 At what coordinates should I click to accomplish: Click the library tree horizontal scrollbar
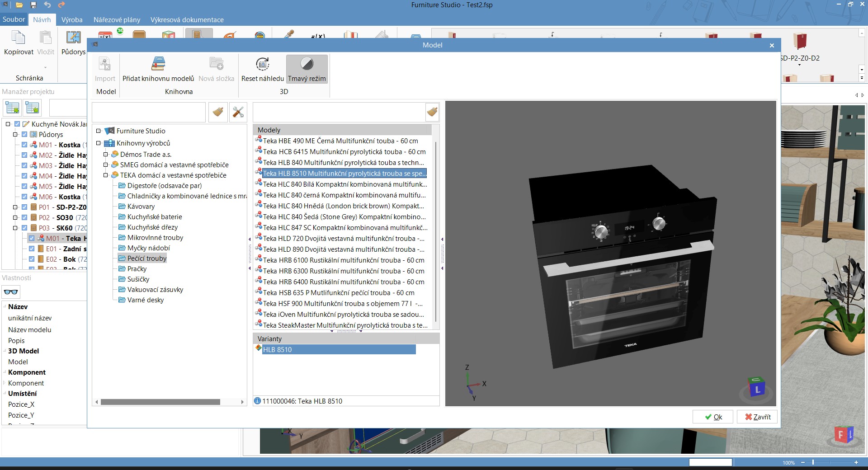(160, 402)
